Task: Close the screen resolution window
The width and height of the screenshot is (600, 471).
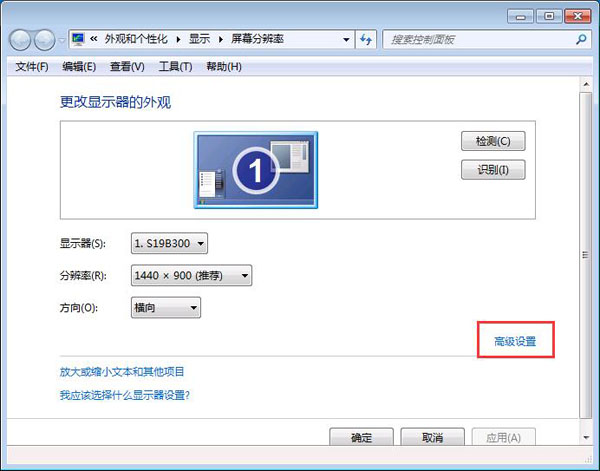Action: click(578, 16)
